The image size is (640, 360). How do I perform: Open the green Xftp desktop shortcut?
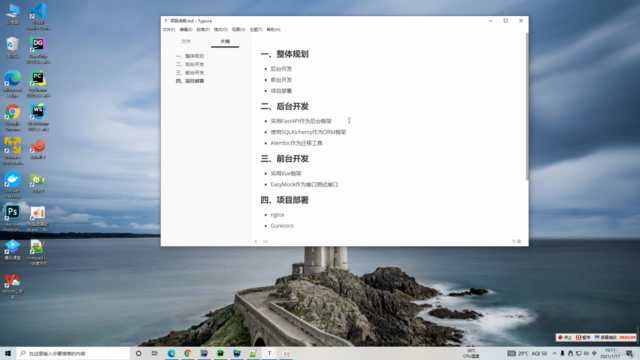(38, 183)
